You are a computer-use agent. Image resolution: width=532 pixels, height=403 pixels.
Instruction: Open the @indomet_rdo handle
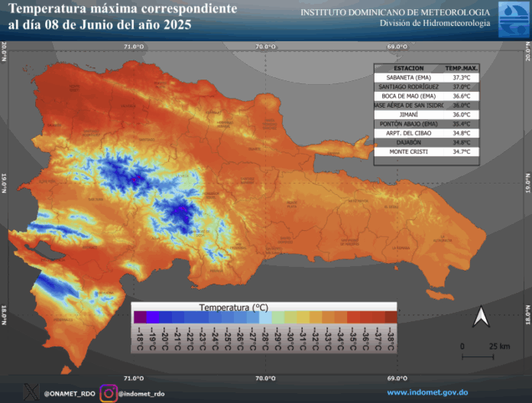point(141,393)
